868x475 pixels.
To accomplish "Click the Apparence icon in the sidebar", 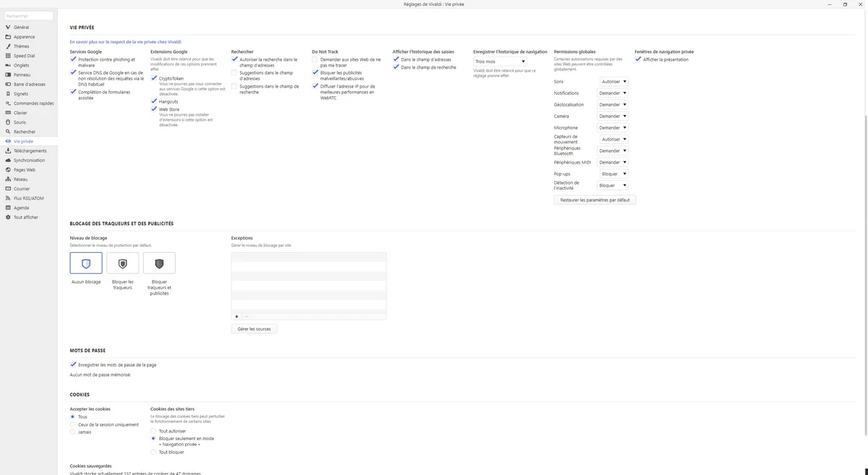I will point(8,37).
